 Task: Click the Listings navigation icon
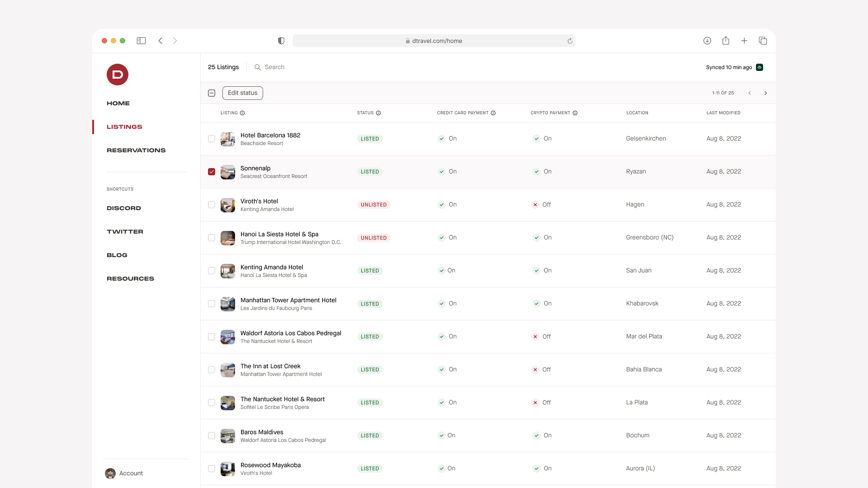tap(124, 127)
